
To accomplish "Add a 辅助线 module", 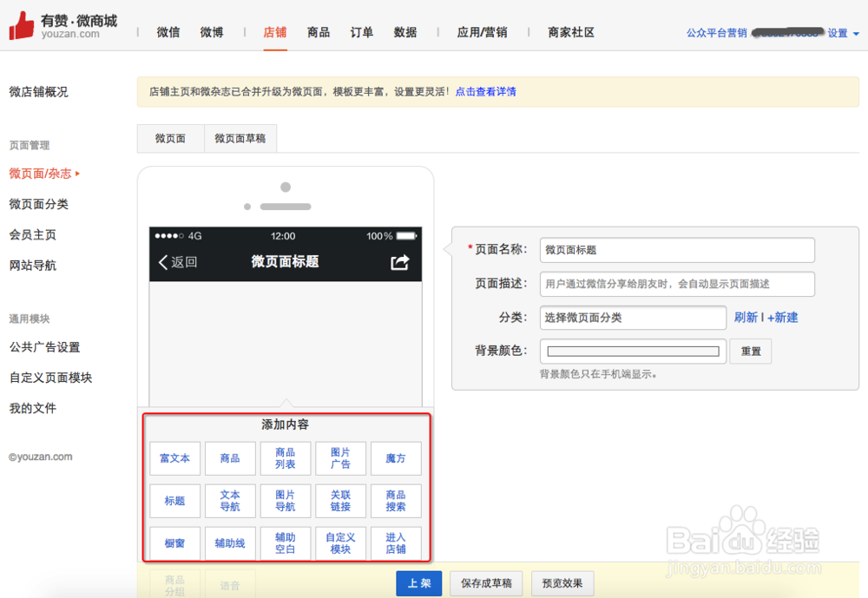I will (230, 543).
